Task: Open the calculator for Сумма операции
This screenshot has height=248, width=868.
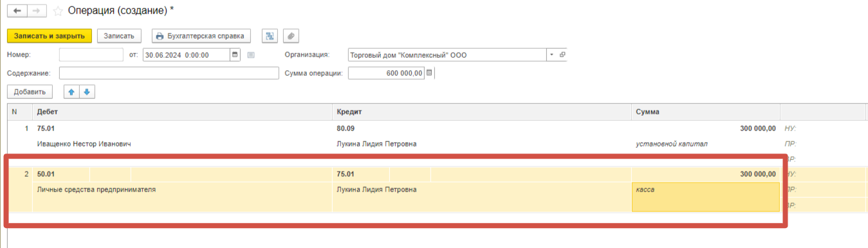Action: coord(430,73)
